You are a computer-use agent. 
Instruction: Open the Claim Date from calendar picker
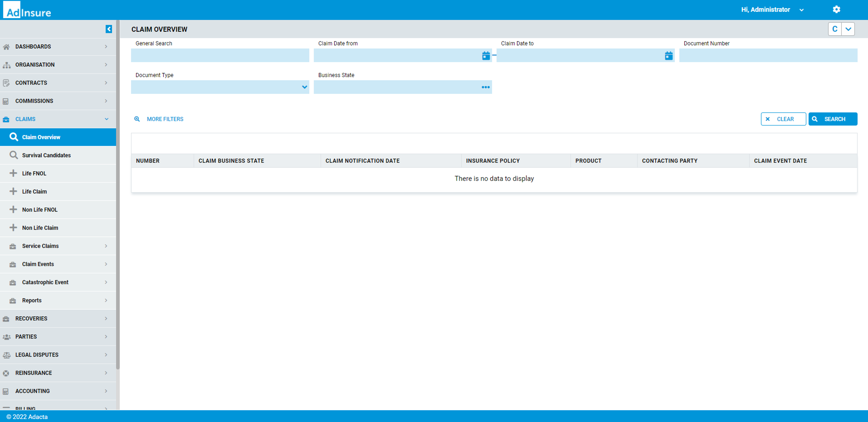(486, 56)
